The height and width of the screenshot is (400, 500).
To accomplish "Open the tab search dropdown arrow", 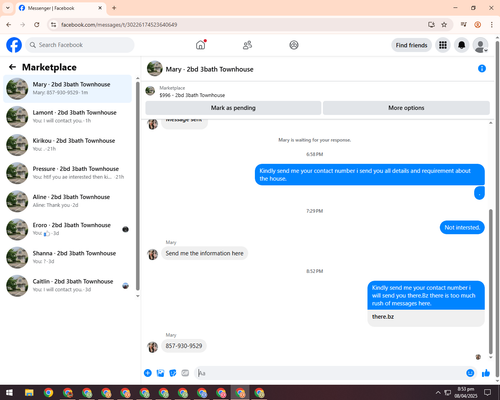I will click(x=8, y=8).
